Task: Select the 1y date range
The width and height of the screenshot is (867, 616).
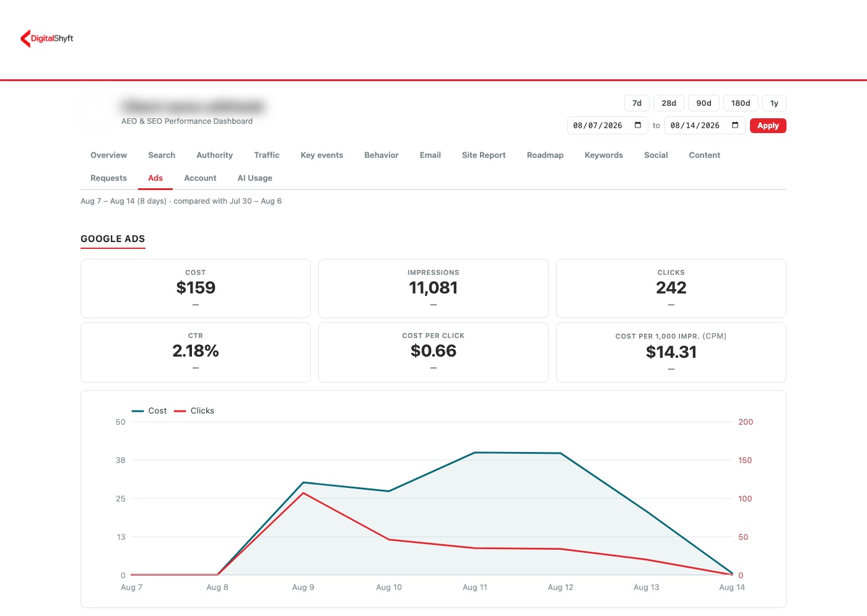Action: [x=774, y=103]
